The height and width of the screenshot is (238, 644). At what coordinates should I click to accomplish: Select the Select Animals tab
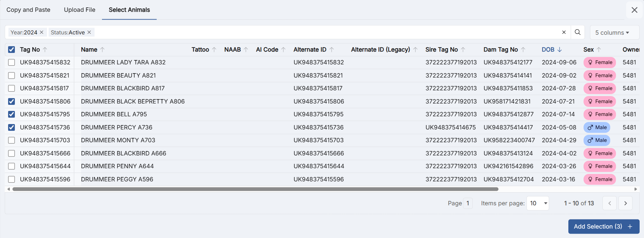pyautogui.click(x=129, y=10)
